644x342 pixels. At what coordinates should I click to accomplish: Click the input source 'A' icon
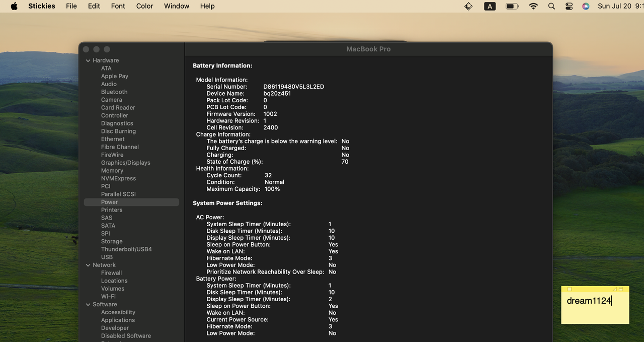click(490, 6)
